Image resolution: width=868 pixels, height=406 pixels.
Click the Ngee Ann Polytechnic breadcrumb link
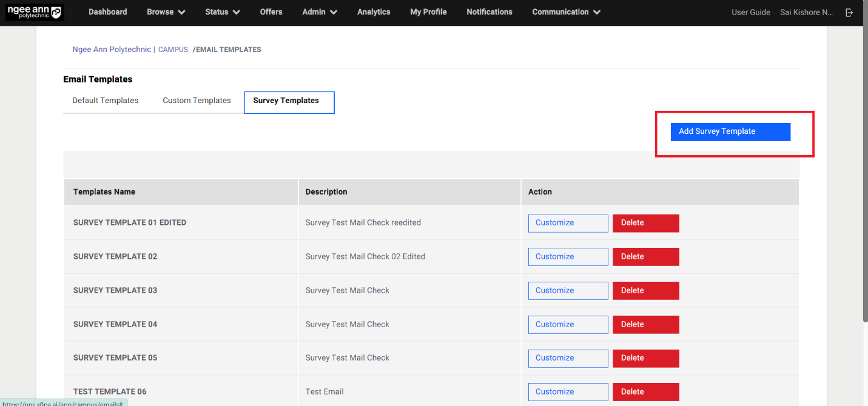point(112,50)
